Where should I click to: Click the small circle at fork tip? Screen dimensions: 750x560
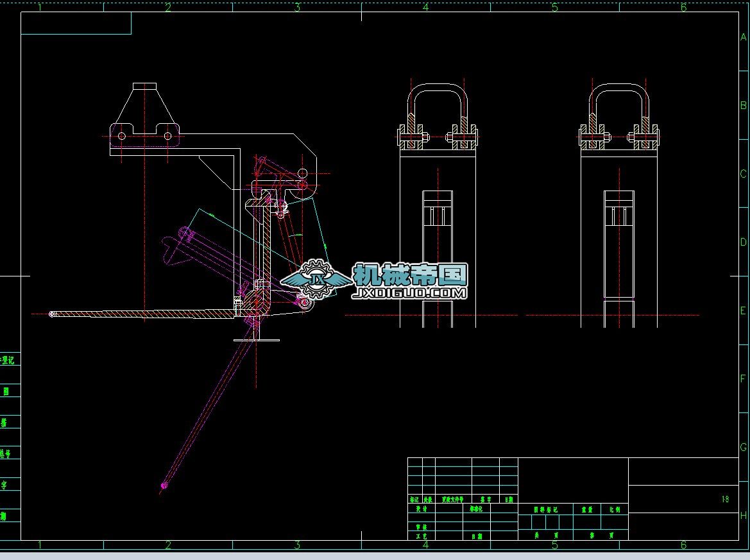tap(52, 314)
